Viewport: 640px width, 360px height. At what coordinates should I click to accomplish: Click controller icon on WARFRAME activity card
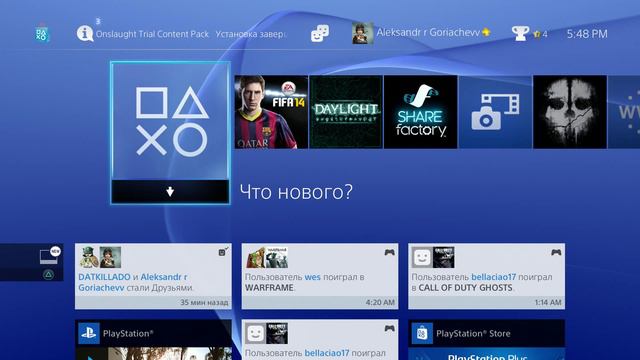pyautogui.click(x=389, y=253)
